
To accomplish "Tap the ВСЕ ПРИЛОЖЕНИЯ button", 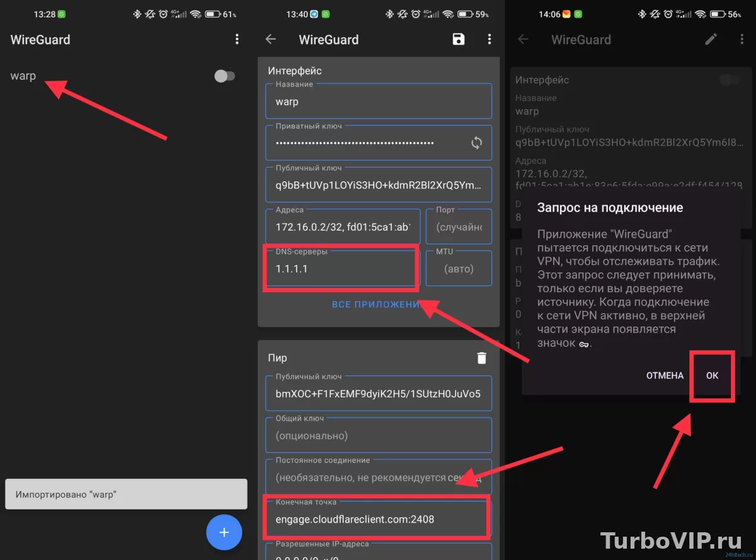I will click(x=378, y=305).
